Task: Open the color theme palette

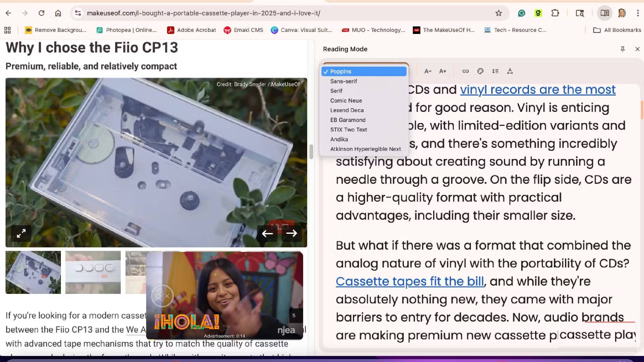Action: coord(480,71)
